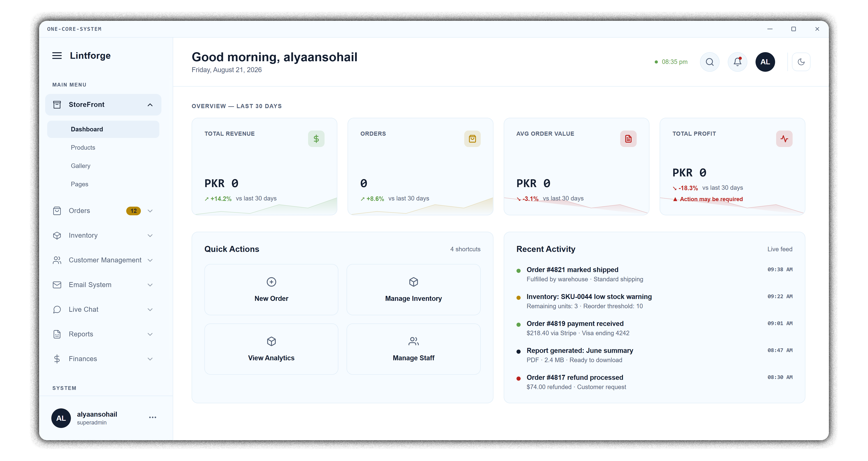
Task: Click the New Order quick action
Action: 271,290
